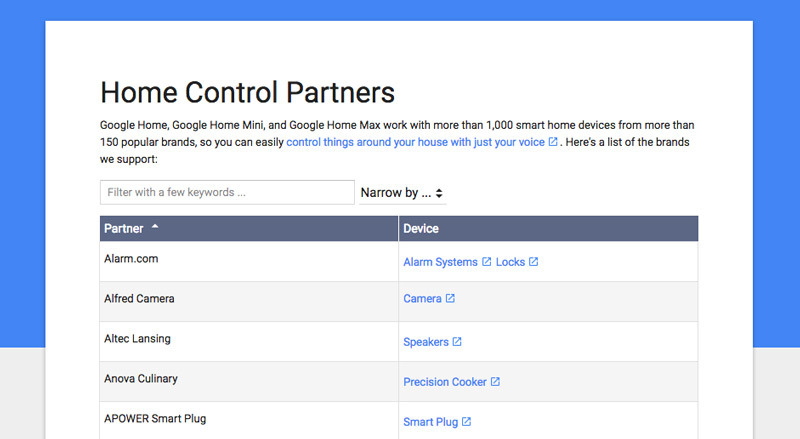This screenshot has height=439, width=800.
Task: Open the 'Narrow by ...' dropdown
Action: (401, 192)
